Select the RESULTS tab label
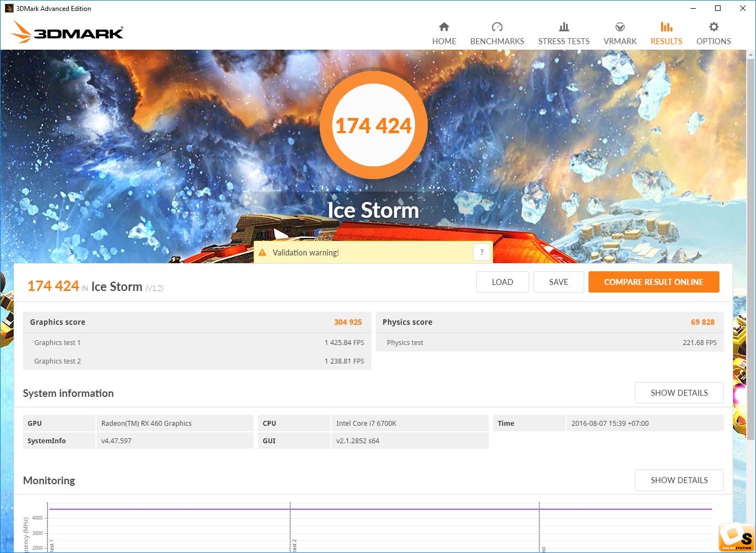Screen dimensions: 756x553 click(x=667, y=41)
